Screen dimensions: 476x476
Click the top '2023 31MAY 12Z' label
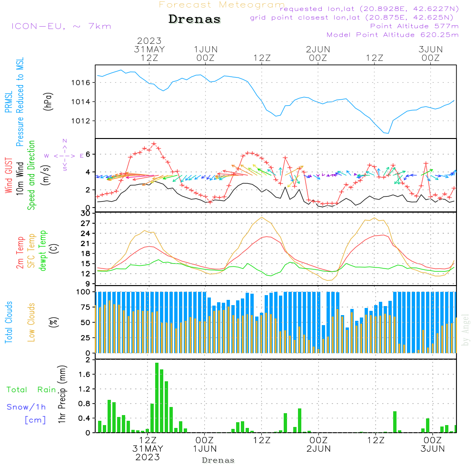[x=149, y=49]
